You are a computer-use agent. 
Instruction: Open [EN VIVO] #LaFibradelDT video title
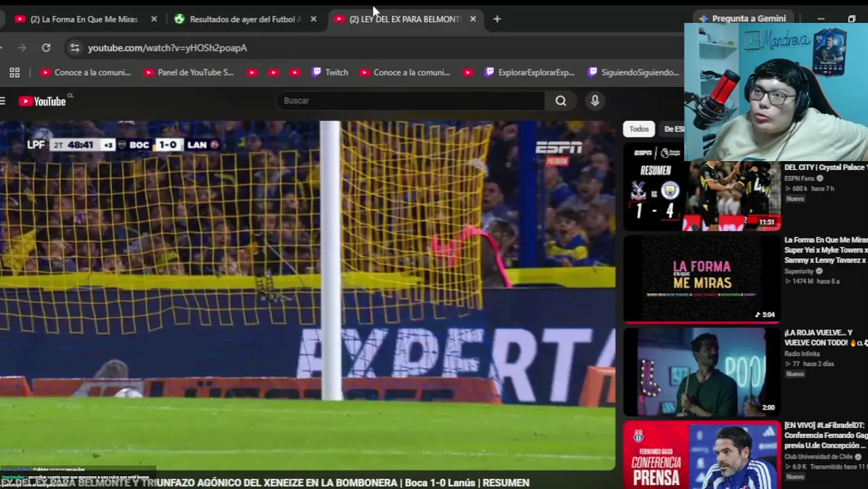tap(826, 435)
